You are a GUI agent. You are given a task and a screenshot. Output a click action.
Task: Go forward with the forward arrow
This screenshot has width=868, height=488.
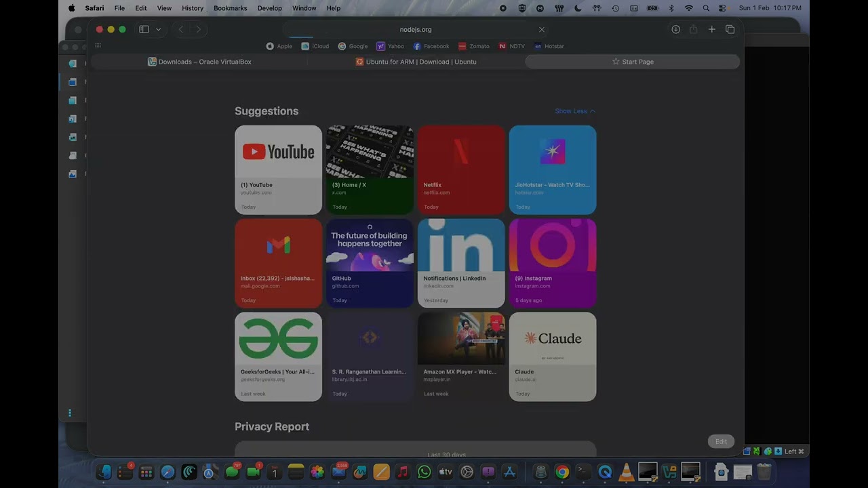(x=198, y=29)
